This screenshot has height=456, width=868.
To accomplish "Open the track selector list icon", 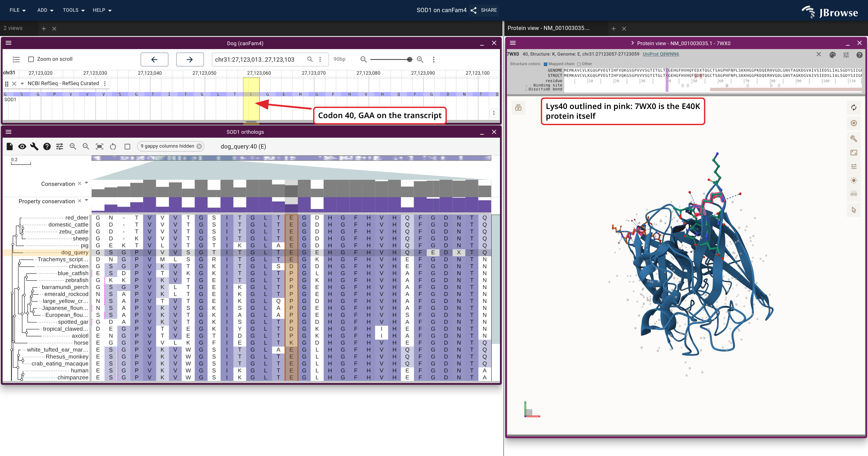I will pyautogui.click(x=16, y=59).
